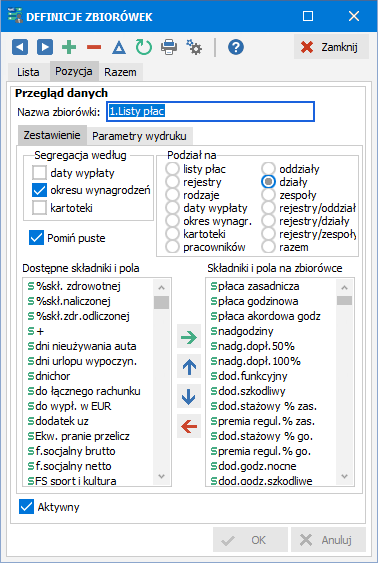This screenshot has width=378, height=563.
Task: Remove field with red left arrow
Action: point(189,427)
